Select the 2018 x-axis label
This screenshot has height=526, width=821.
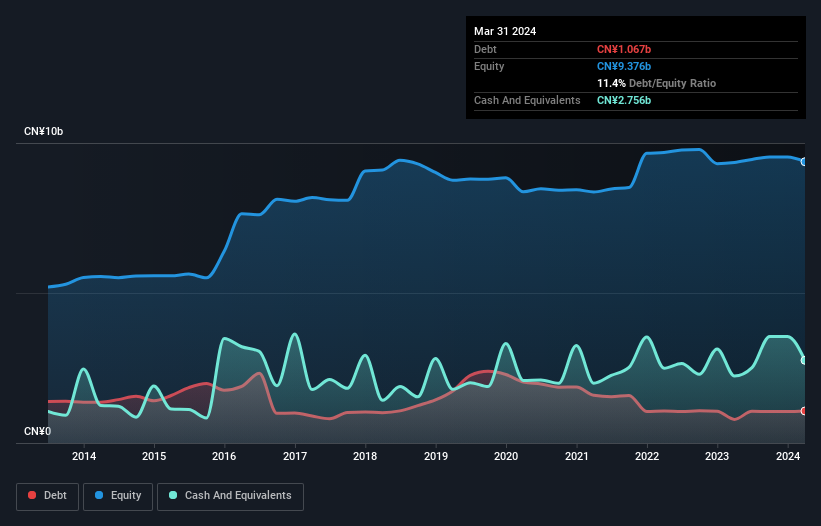366,457
